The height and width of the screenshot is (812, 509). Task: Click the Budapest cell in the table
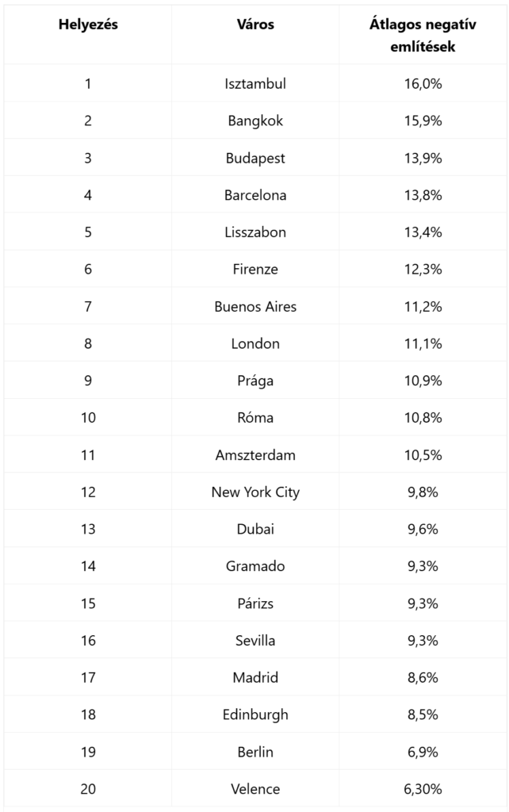(x=255, y=158)
